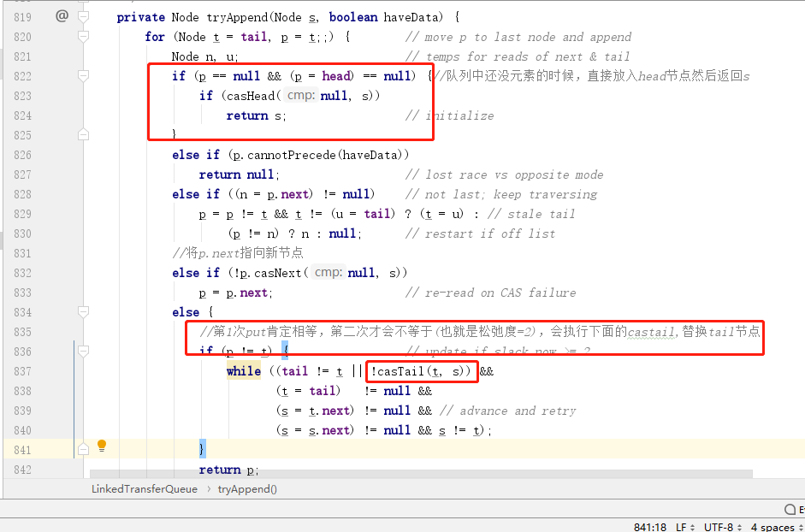Click 'return s;' on line 824
Viewport: 805px width, 532px height.
[x=256, y=115]
